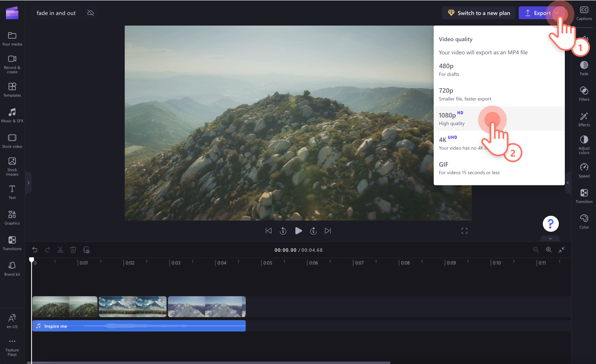Open the Captions panel
Screen dimensions: 596x364
click(584, 12)
